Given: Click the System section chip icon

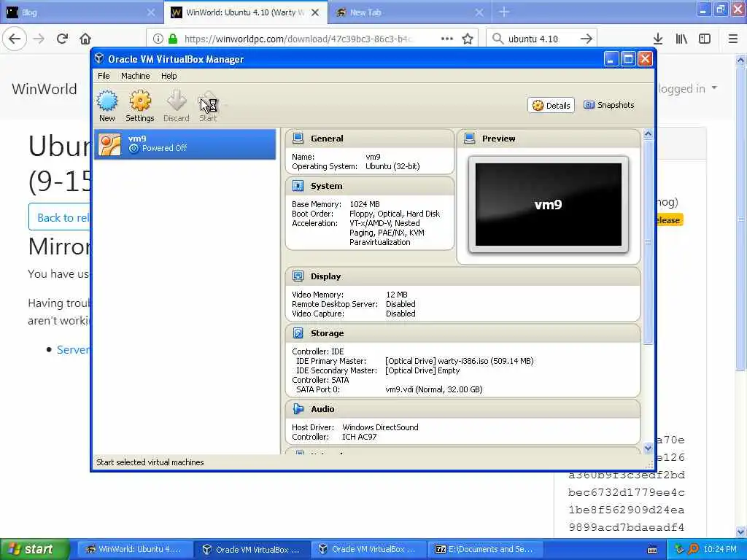Looking at the screenshot, I should tap(298, 186).
